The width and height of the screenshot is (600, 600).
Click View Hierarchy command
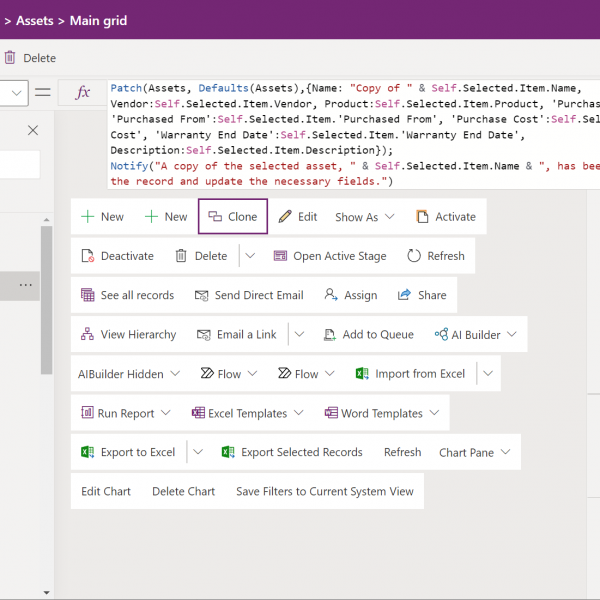(129, 334)
